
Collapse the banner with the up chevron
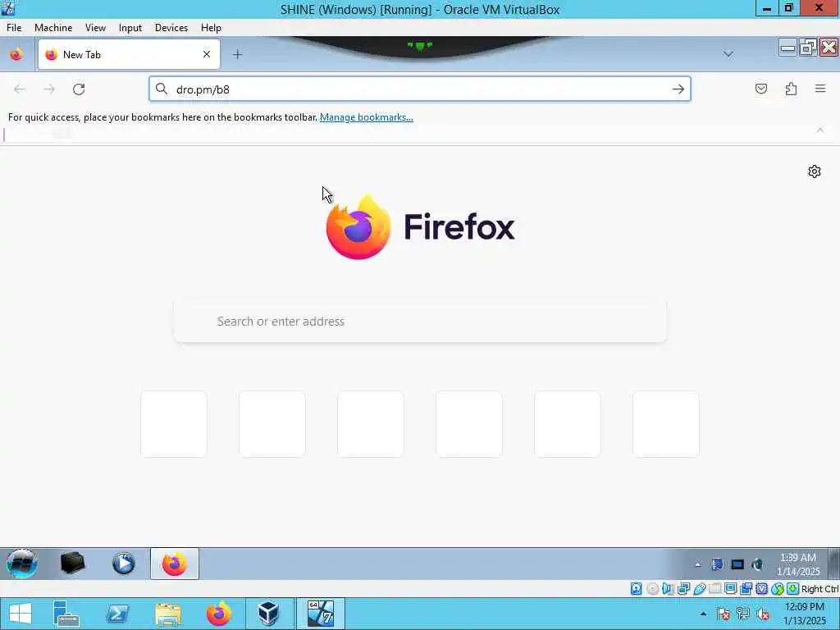point(820,130)
